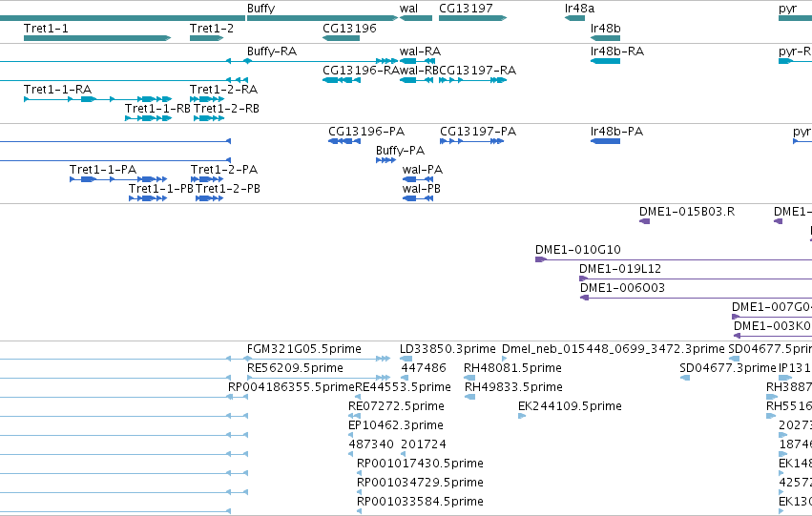
Task: Click the RH48081.5prime EST label
Action: [x=512, y=368]
